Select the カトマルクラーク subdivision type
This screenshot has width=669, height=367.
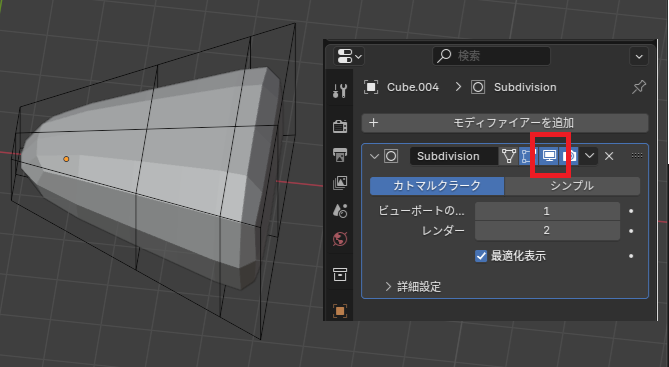click(x=437, y=186)
